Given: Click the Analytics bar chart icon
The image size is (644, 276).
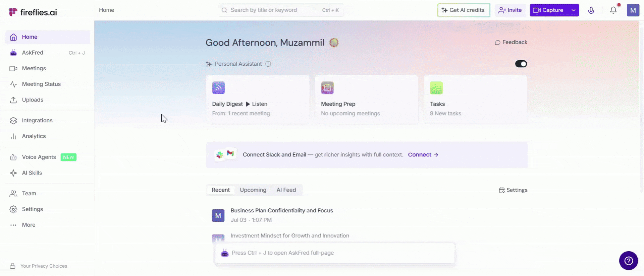Looking at the screenshot, I should [x=13, y=136].
